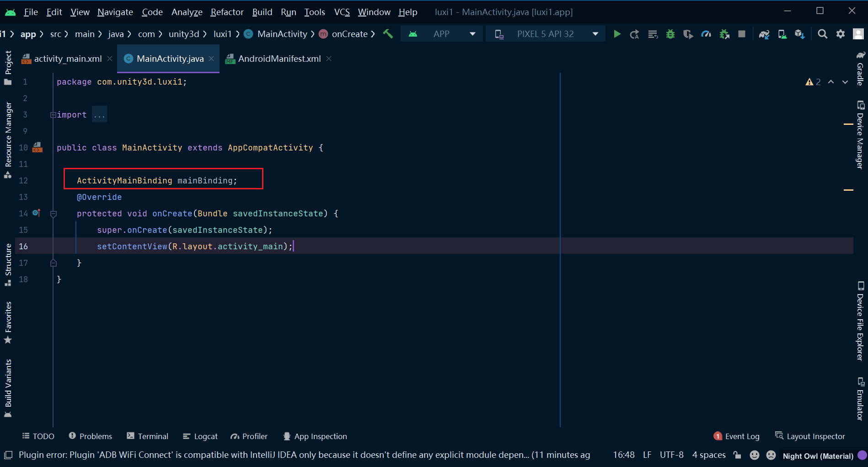Click Attach Debugger to Android Process icon
Viewport: 868px width, 467px height.
click(x=724, y=34)
